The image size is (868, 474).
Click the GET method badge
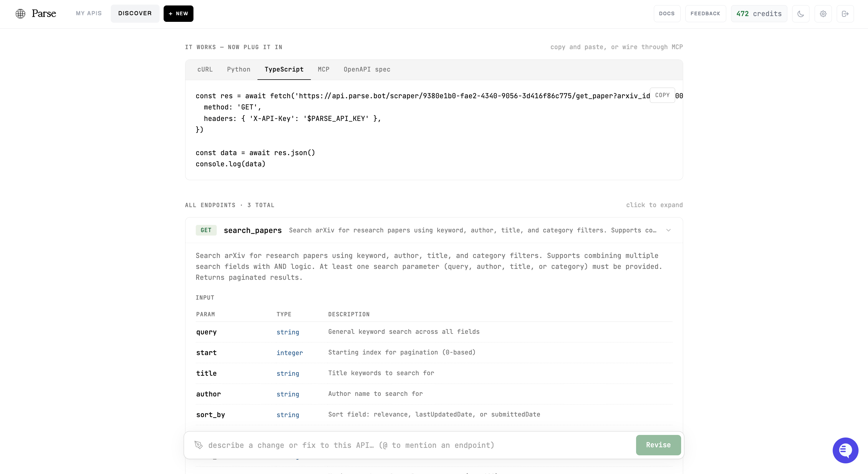(x=206, y=230)
